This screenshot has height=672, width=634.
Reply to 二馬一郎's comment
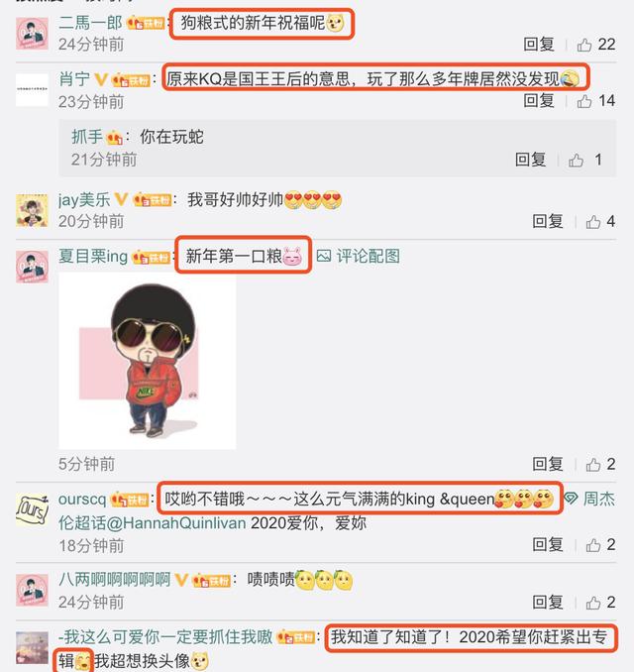539,45
